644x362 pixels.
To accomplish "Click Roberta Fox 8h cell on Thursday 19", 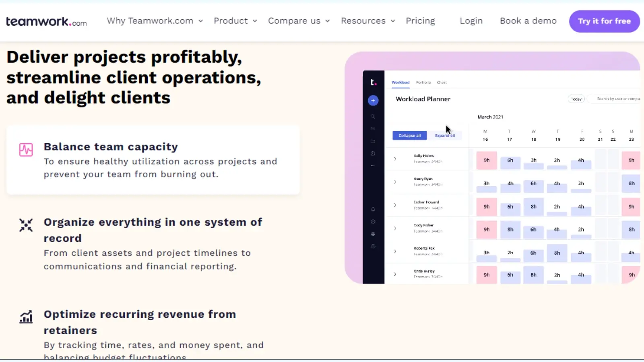I will click(557, 253).
